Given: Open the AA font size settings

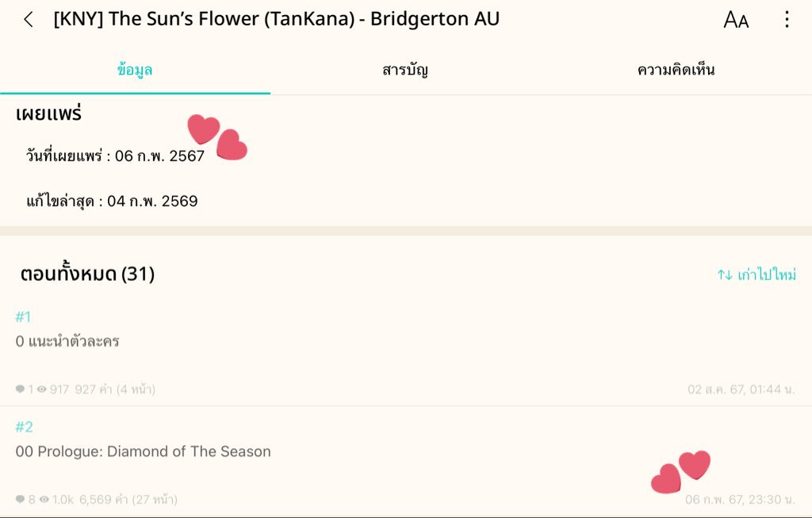Looking at the screenshot, I should [x=736, y=20].
